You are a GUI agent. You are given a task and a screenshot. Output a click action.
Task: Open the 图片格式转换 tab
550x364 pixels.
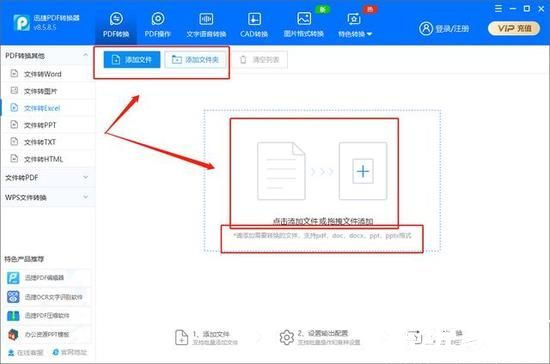(x=303, y=25)
